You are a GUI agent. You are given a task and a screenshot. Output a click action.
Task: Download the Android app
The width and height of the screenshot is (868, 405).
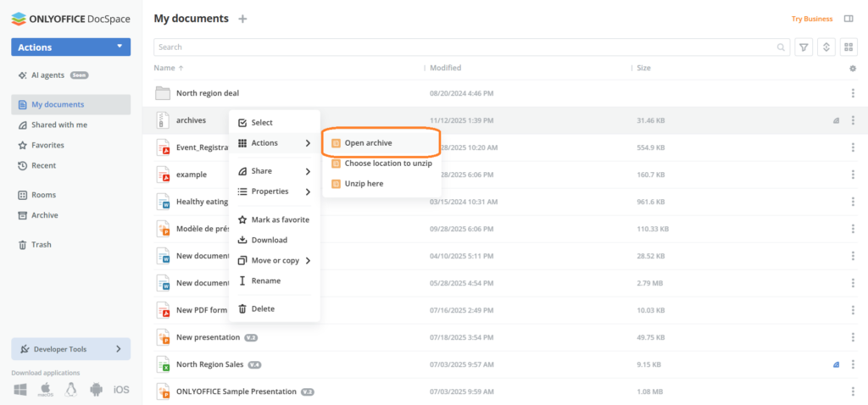coord(96,390)
